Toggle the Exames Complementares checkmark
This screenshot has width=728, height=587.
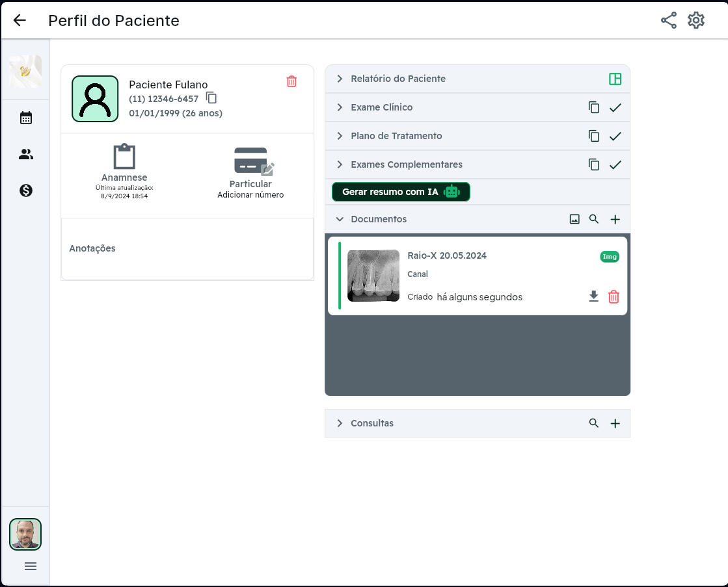pyautogui.click(x=615, y=164)
